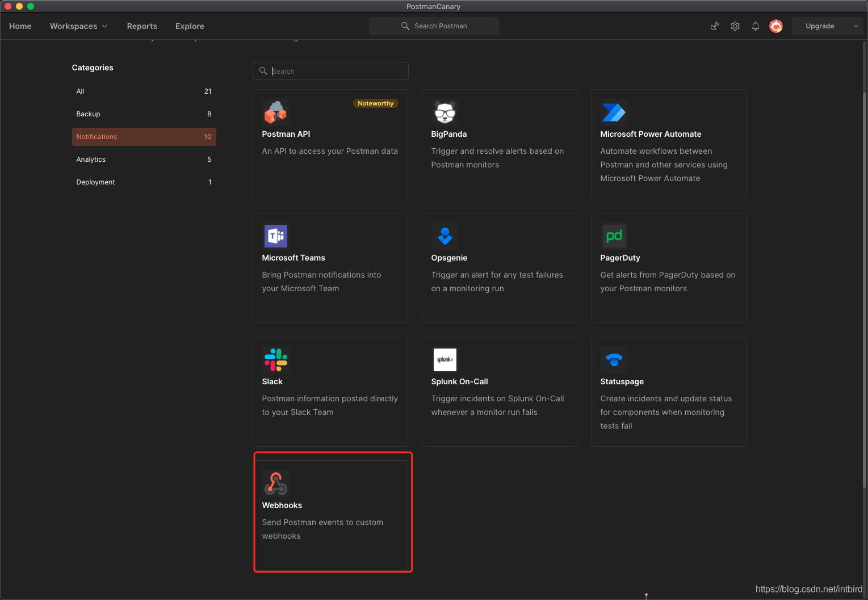Open the Microsoft Teams integration title
Screen dimensions: 868x600
293,258
